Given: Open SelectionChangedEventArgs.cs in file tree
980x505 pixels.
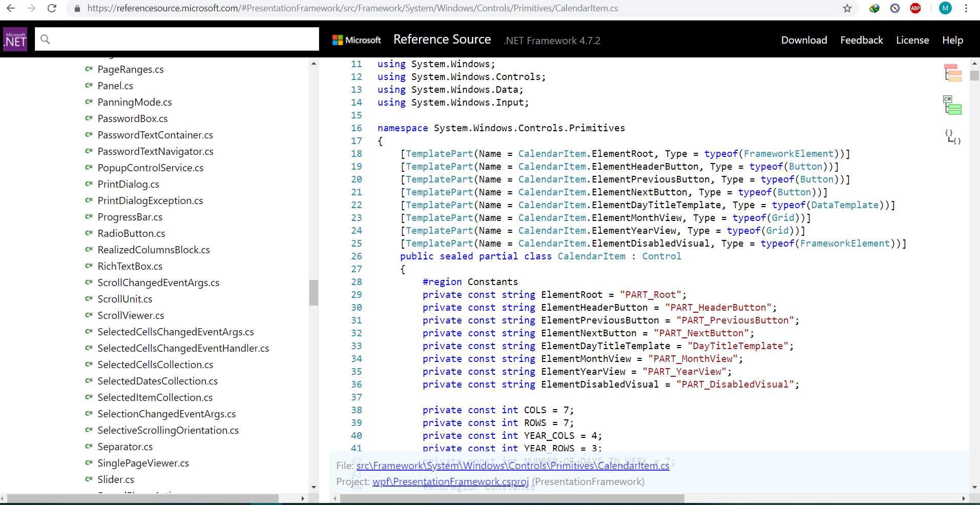Looking at the screenshot, I should point(166,414).
